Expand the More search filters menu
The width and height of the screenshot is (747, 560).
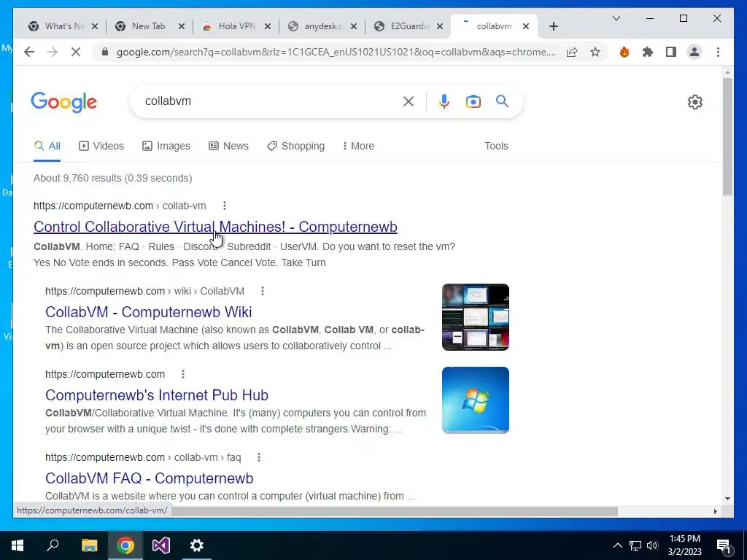(x=358, y=146)
